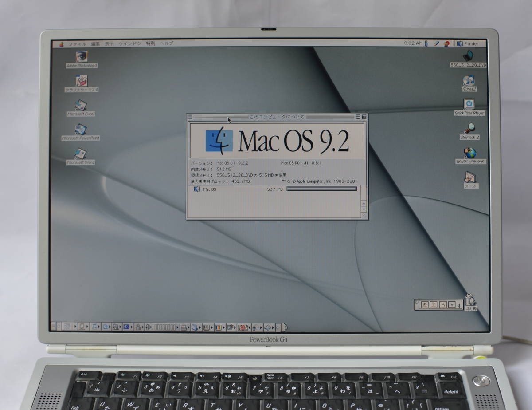Click the Mac OS 9.2 Finder face logo
Screen dimensions: 532x410
click(219, 140)
